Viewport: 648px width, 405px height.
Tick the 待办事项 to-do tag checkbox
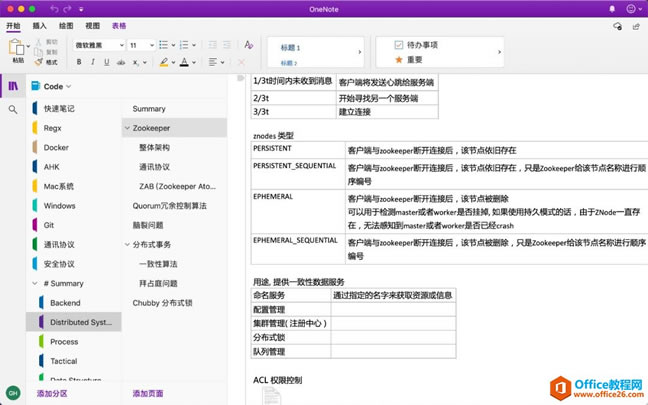coord(398,45)
